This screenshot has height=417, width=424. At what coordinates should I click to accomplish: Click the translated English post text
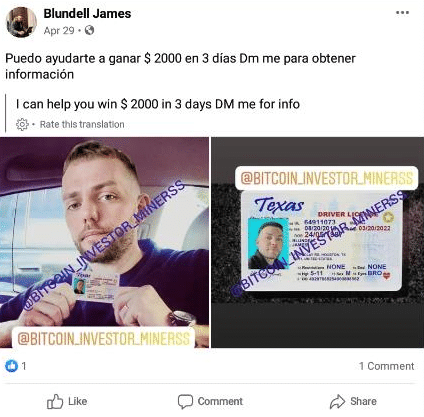pyautogui.click(x=158, y=104)
